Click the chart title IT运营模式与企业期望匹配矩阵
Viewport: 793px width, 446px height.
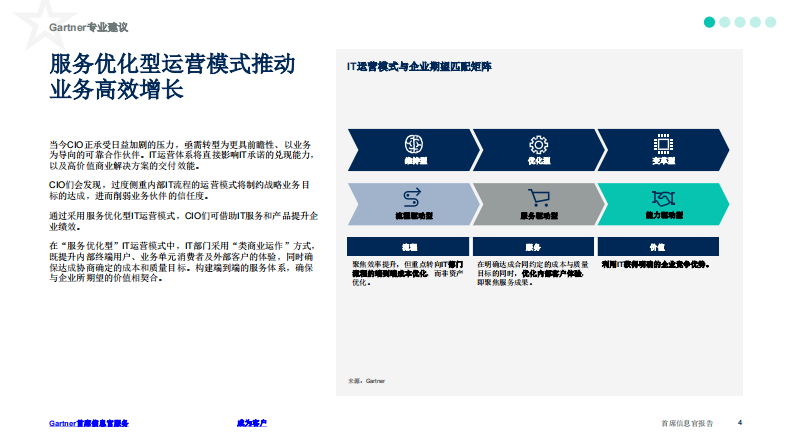pyautogui.click(x=419, y=67)
